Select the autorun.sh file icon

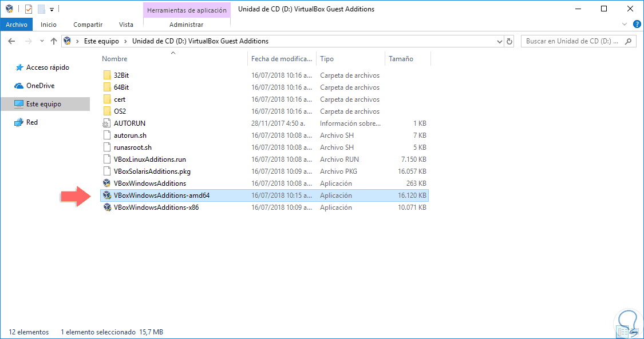click(107, 135)
